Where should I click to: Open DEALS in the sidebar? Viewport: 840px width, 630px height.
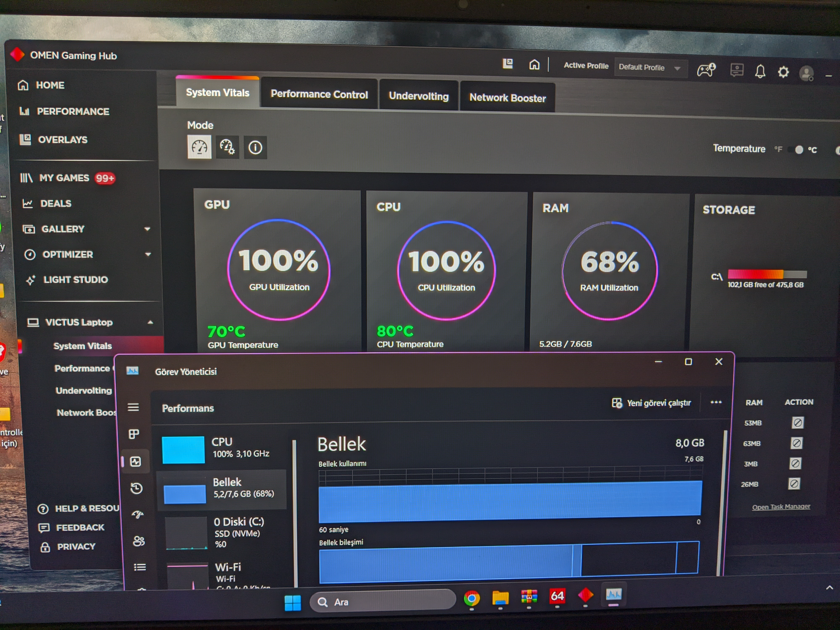(x=47, y=204)
